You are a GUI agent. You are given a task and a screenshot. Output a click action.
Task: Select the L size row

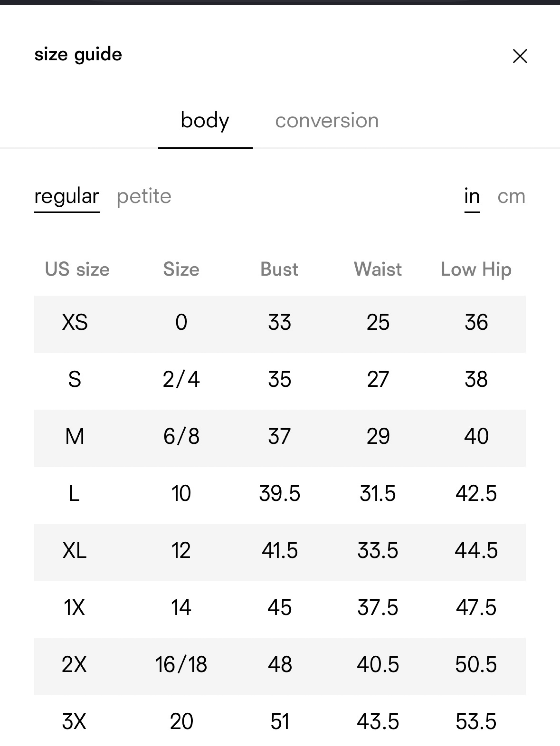[280, 495]
